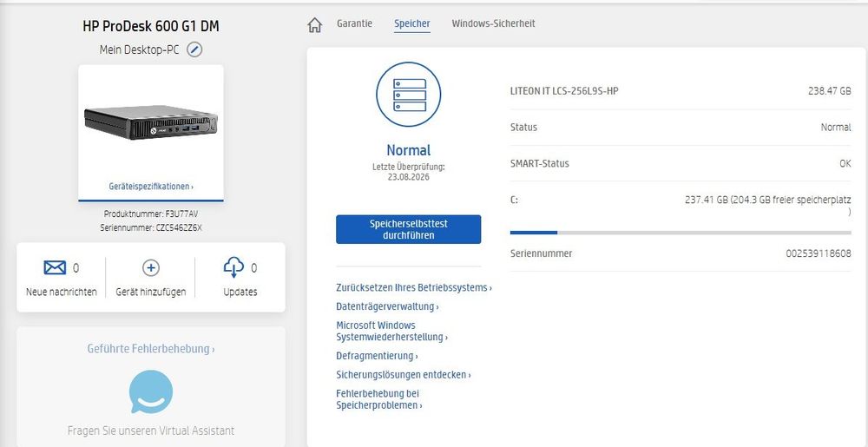Open the Virtual Assistant chat bubble
The image size is (868, 447).
click(x=150, y=391)
